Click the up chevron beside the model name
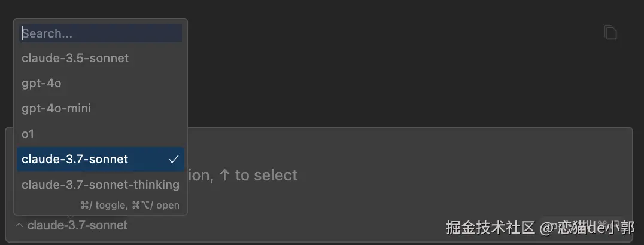The height and width of the screenshot is (245, 644). pos(19,226)
